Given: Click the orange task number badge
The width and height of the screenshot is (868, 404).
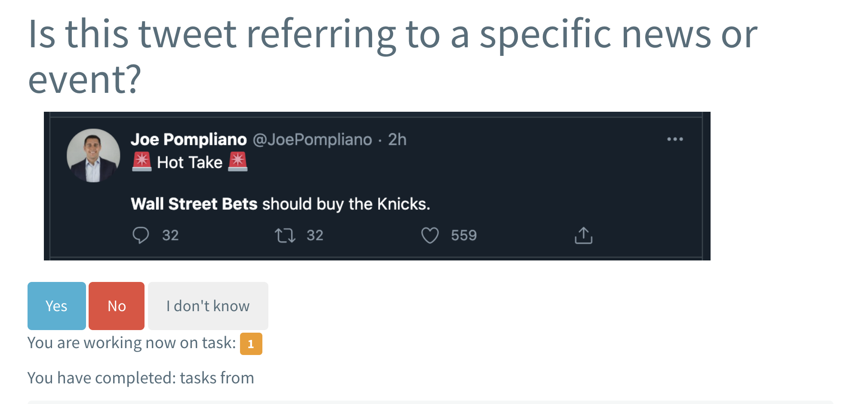Looking at the screenshot, I should 251,344.
